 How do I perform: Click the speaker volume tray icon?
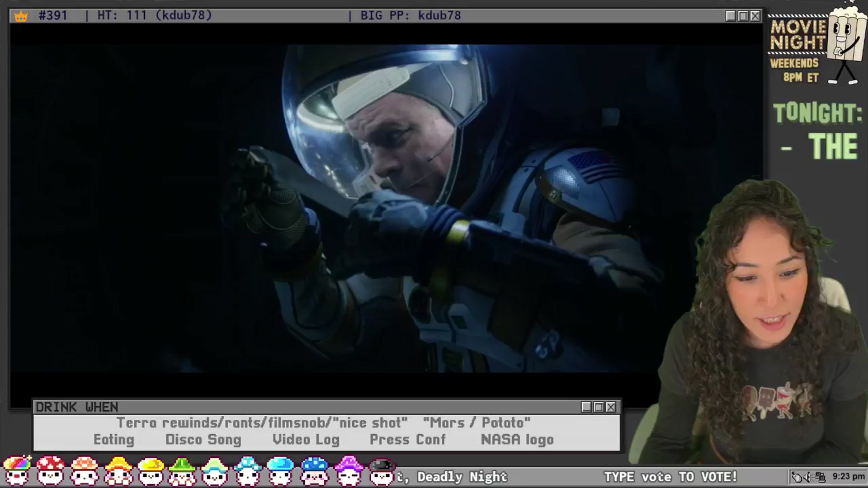(x=809, y=477)
